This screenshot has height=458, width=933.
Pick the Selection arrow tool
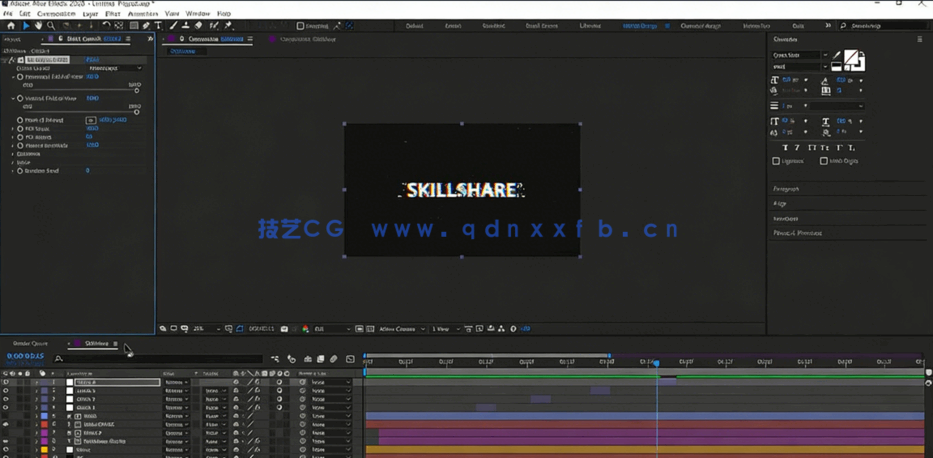pos(26,26)
